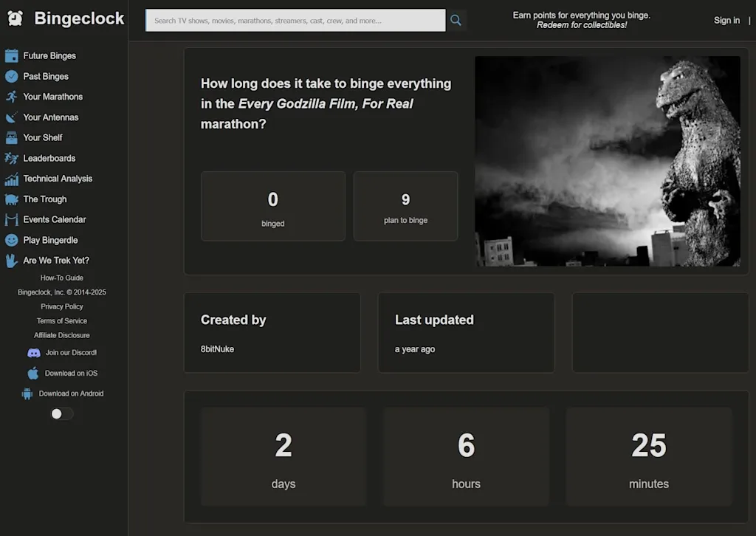Click the Future Binges calendar icon
Image resolution: width=756 pixels, height=536 pixels.
[12, 56]
